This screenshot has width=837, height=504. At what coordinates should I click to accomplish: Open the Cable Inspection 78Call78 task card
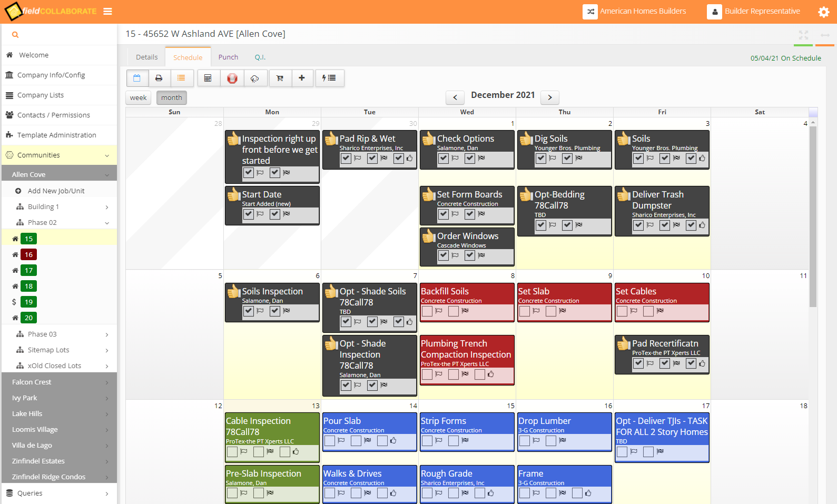tap(272, 437)
